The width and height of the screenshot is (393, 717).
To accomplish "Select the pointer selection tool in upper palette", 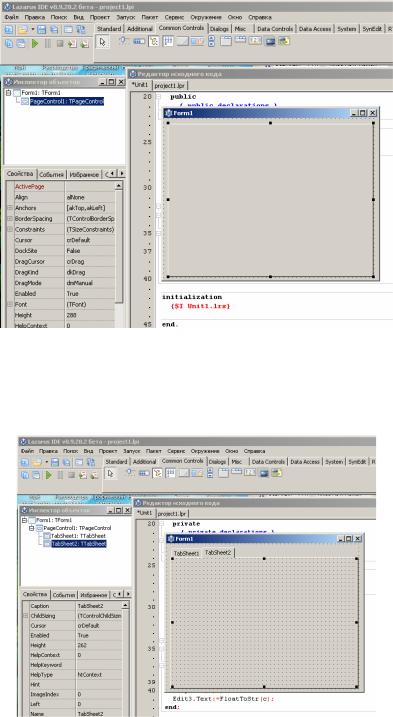I will (102, 42).
